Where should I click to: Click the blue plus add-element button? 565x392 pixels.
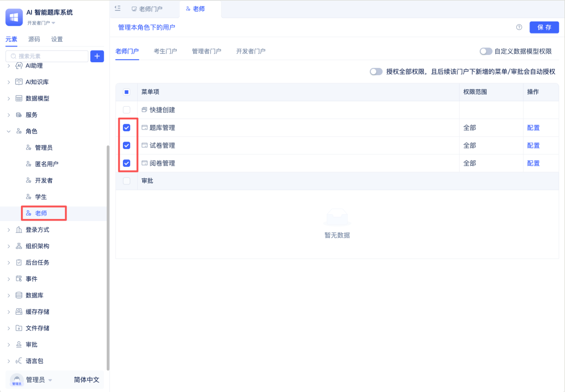[97, 56]
